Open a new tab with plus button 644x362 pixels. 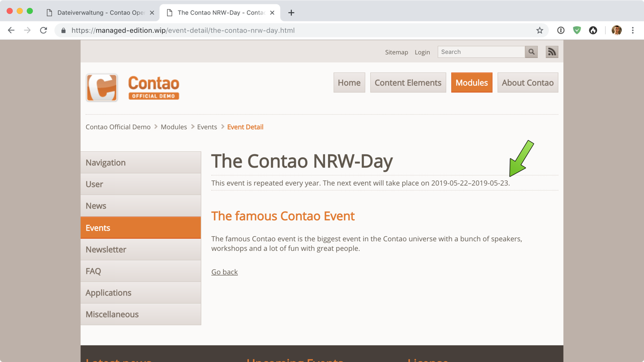pyautogui.click(x=291, y=13)
